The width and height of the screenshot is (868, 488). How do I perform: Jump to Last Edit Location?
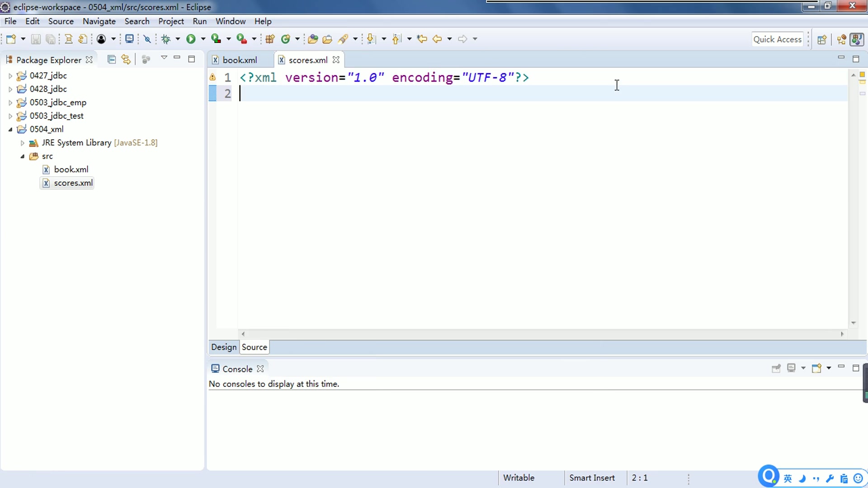pyautogui.click(x=422, y=39)
